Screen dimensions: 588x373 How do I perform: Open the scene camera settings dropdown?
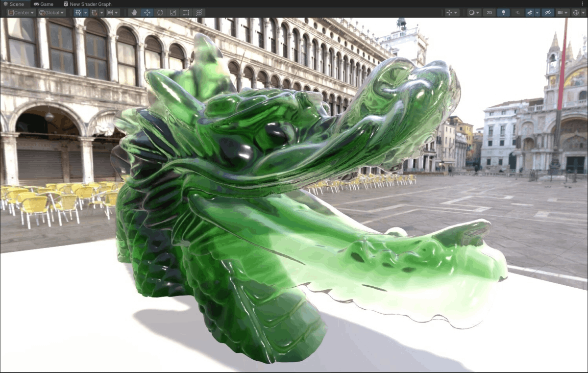[x=563, y=13]
